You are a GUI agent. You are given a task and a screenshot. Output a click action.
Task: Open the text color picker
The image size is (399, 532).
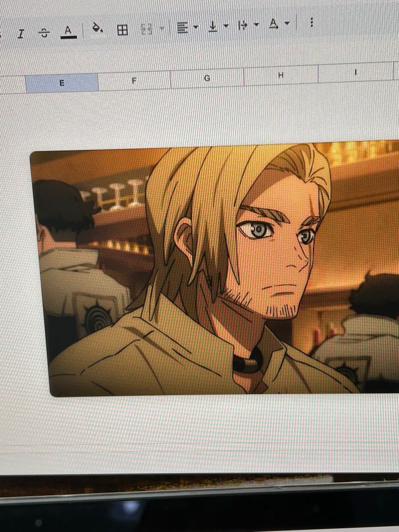(69, 31)
